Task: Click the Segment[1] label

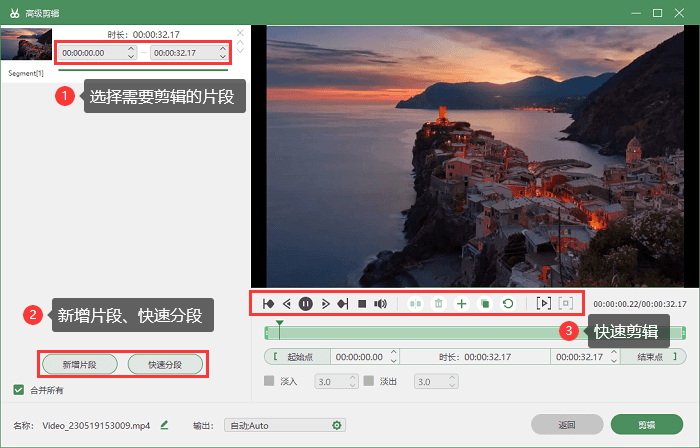Action: point(26,73)
